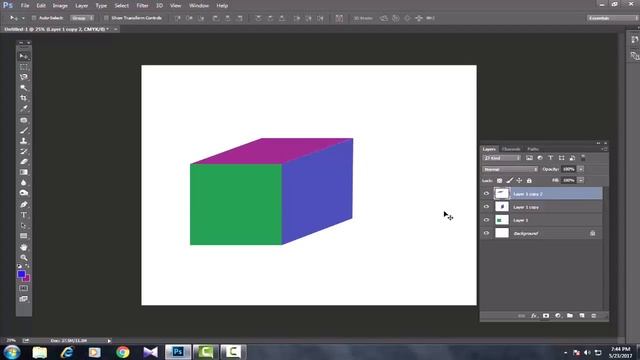Hide the Background layer

[486, 233]
